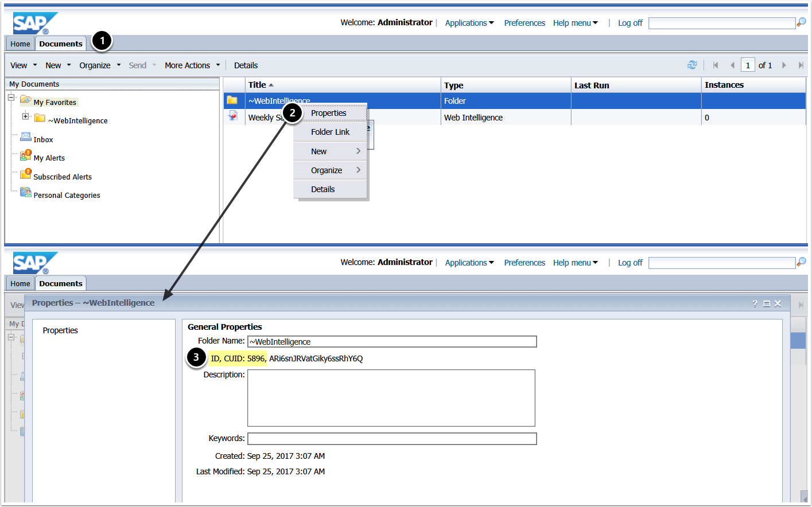Click the folder icon in the ~WebIntelligence table row
This screenshot has width=812, height=507.
(232, 100)
